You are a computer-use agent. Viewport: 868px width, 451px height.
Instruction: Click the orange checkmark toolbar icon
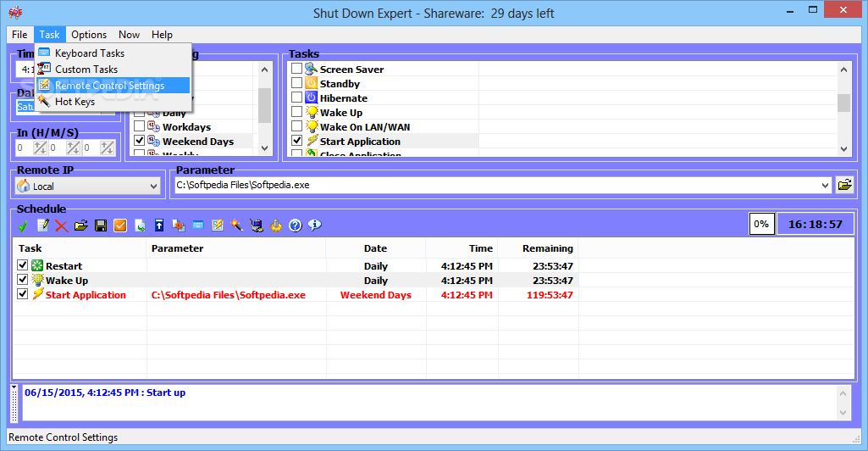coord(120,225)
